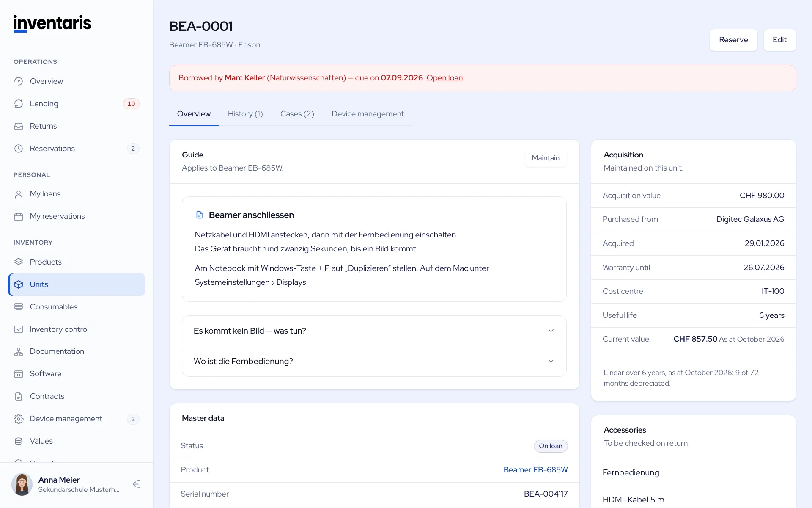Click the Device management gear icon
This screenshot has width=812, height=508.
(19, 419)
